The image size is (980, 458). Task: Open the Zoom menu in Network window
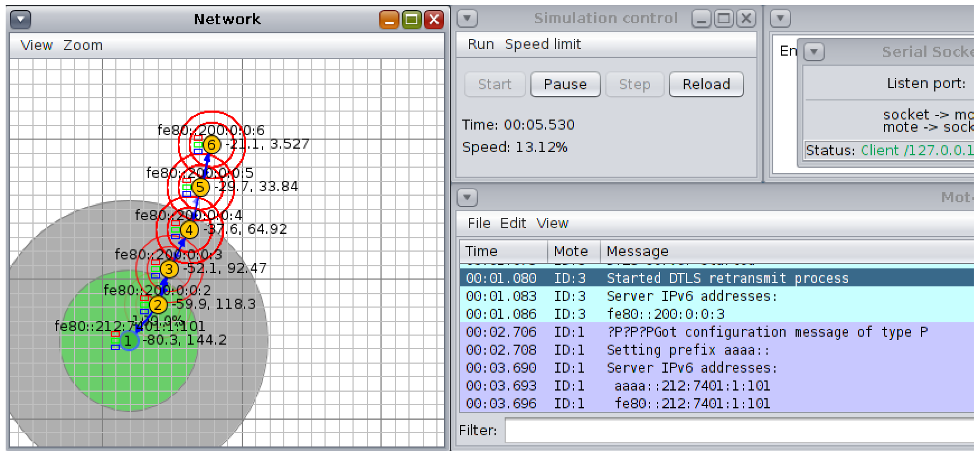tap(83, 45)
